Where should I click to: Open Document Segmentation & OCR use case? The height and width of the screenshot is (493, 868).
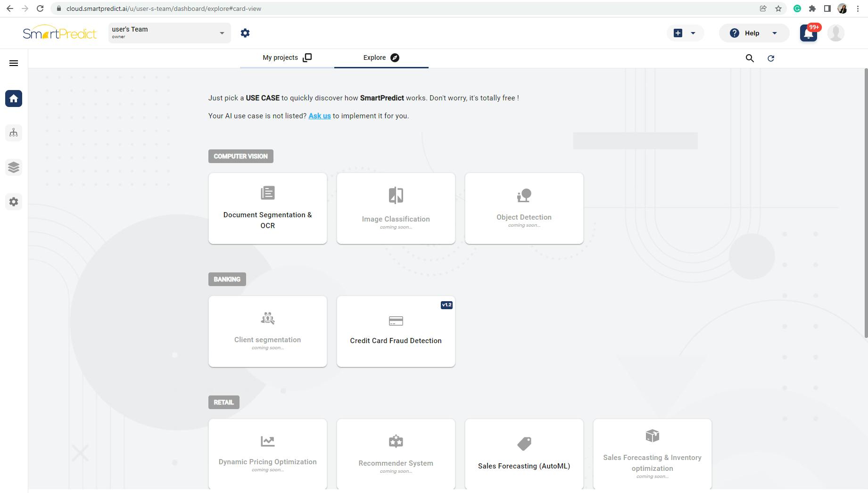tap(268, 208)
